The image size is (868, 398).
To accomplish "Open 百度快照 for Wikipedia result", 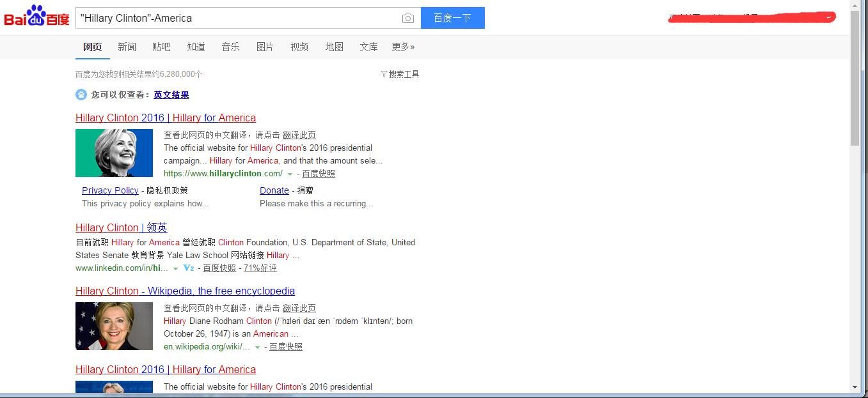I will [286, 347].
